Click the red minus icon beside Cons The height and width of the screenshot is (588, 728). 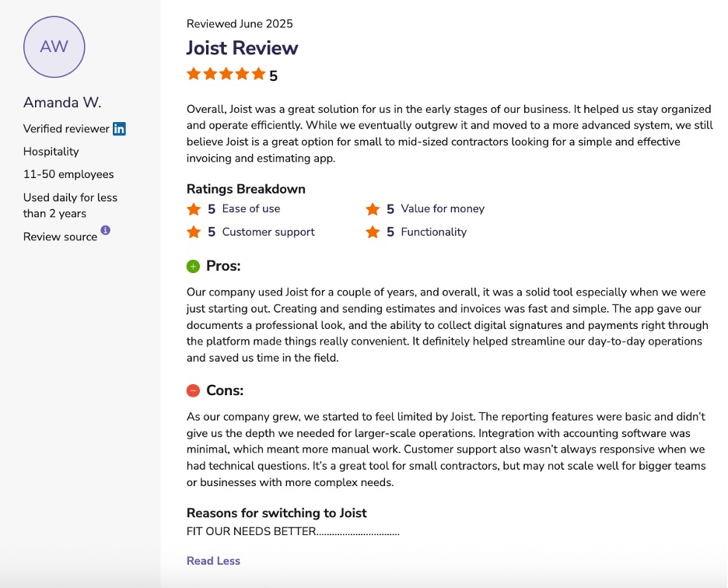point(192,390)
